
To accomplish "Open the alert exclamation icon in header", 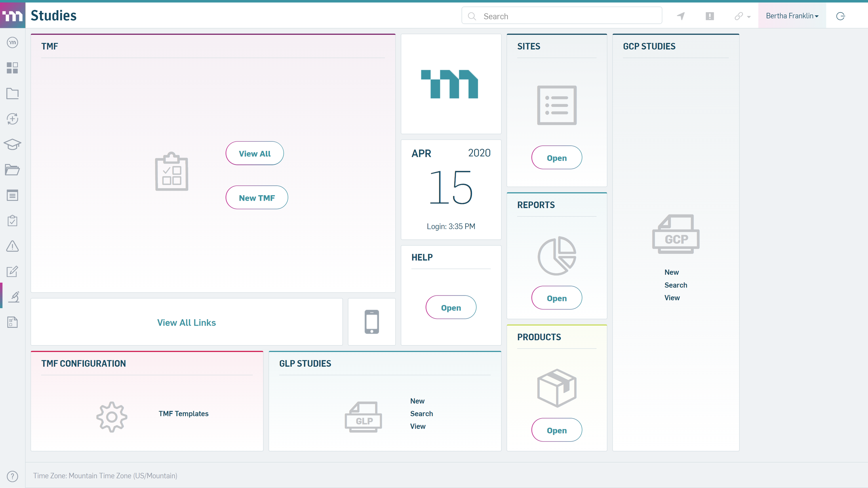I will 710,16.
